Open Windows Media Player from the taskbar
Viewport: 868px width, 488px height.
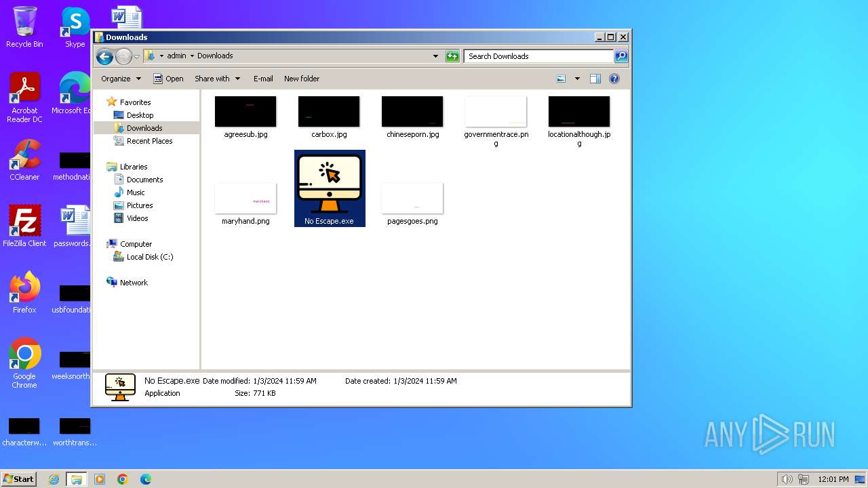pyautogui.click(x=100, y=479)
